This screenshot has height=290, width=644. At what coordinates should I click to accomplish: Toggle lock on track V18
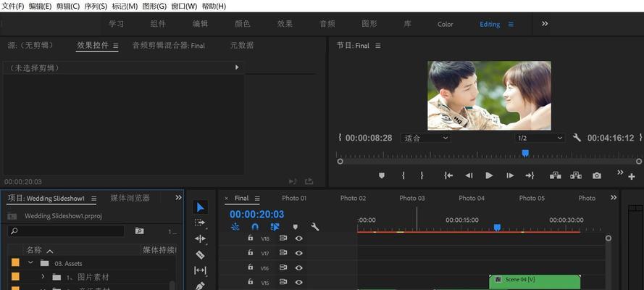(250, 237)
